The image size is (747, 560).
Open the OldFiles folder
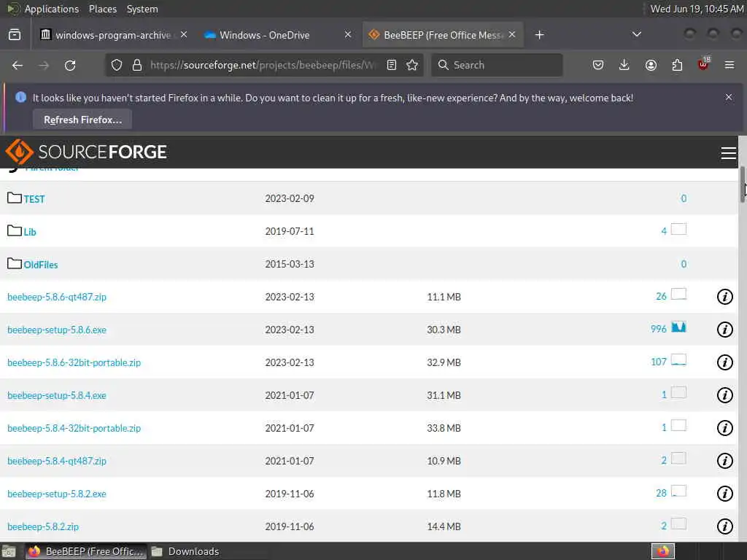coord(41,265)
